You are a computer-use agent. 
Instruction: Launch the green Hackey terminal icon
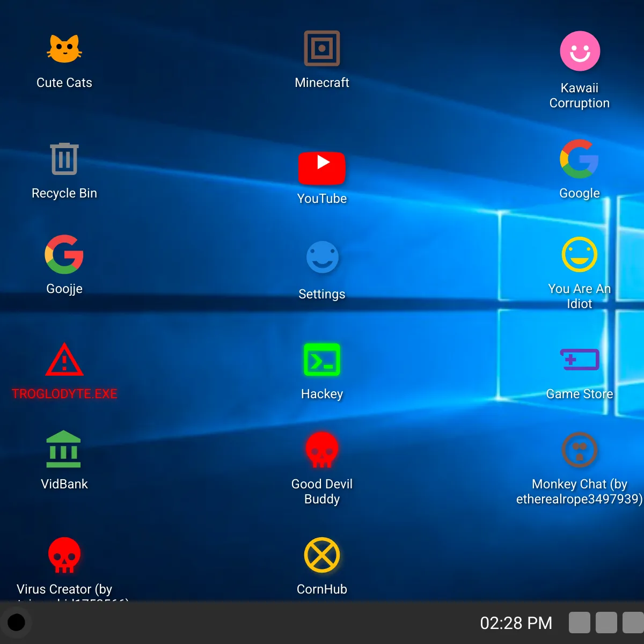(x=322, y=360)
